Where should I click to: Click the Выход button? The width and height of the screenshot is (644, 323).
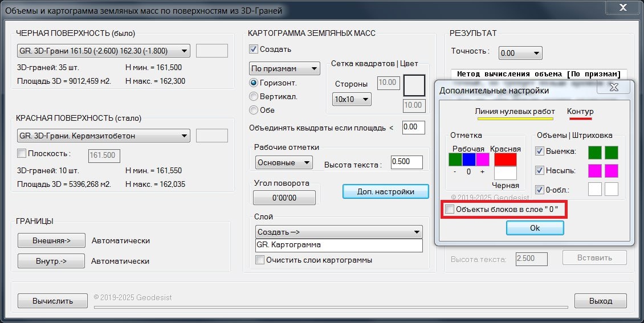click(601, 301)
